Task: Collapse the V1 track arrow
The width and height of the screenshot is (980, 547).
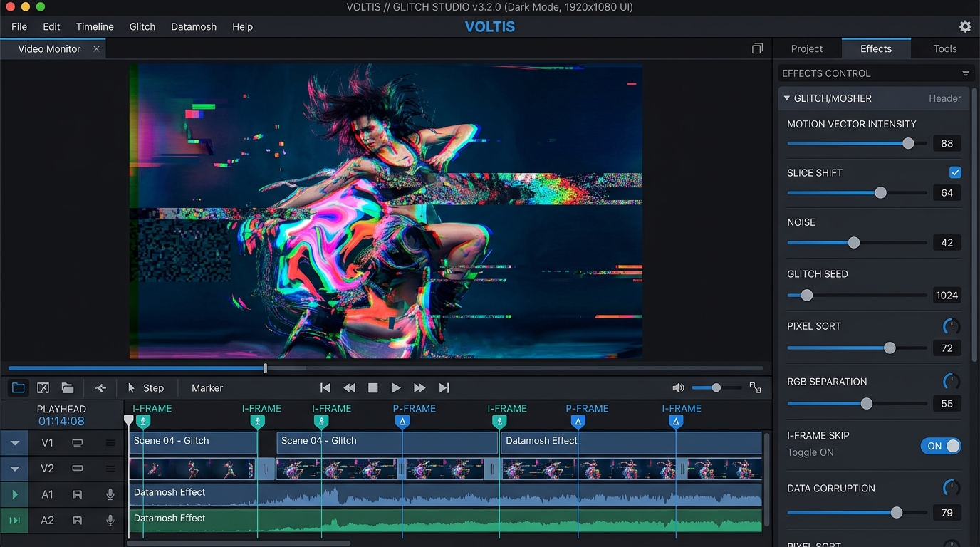Action: 15,443
